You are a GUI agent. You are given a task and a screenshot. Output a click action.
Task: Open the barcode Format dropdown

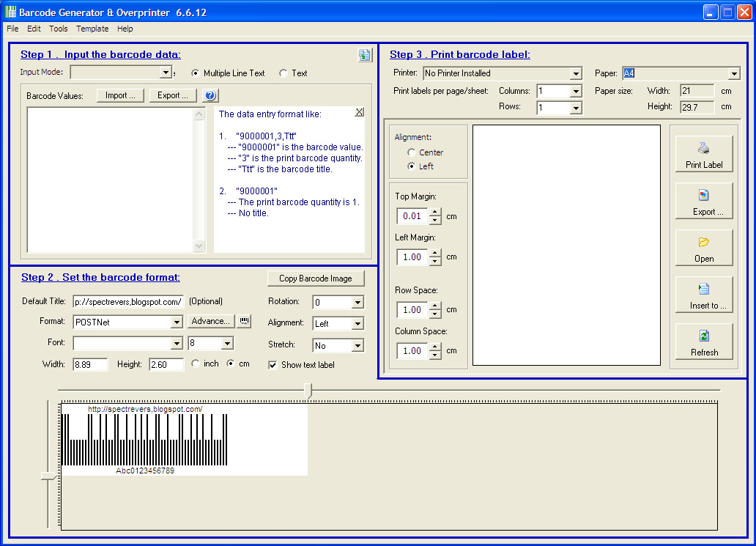pos(177,322)
